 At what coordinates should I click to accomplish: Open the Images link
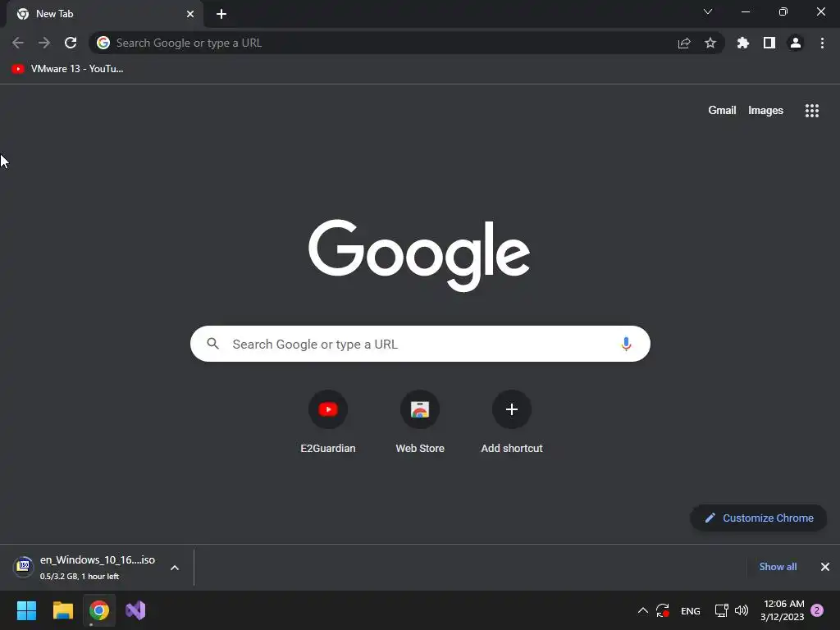[x=765, y=111]
